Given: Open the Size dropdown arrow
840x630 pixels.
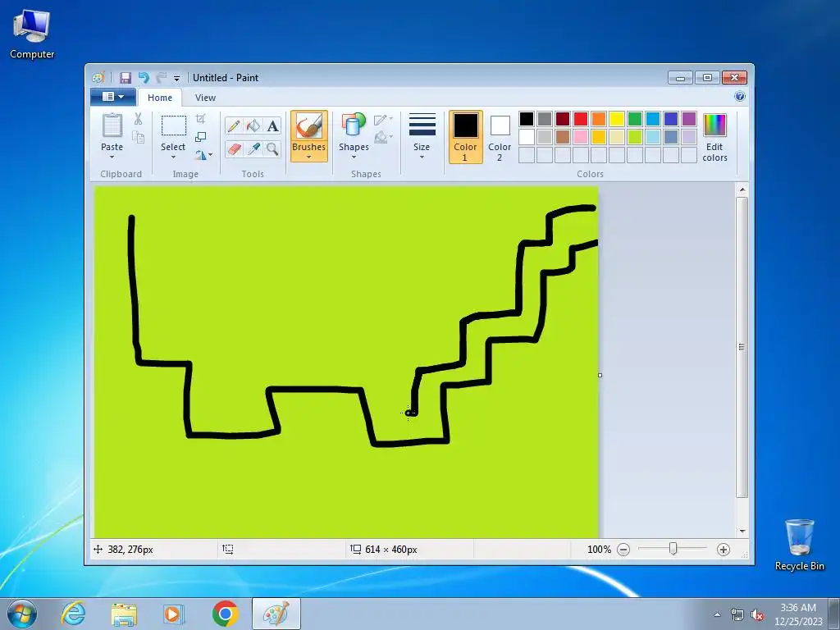Looking at the screenshot, I should click(422, 157).
